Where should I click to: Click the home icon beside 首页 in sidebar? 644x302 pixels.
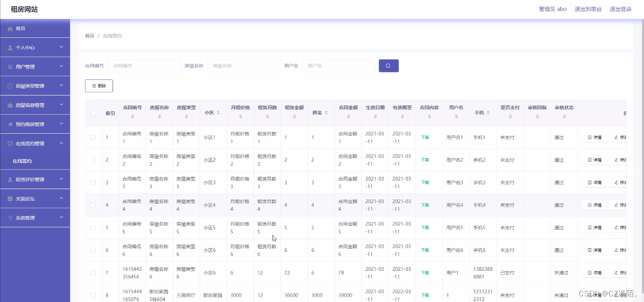click(x=10, y=29)
